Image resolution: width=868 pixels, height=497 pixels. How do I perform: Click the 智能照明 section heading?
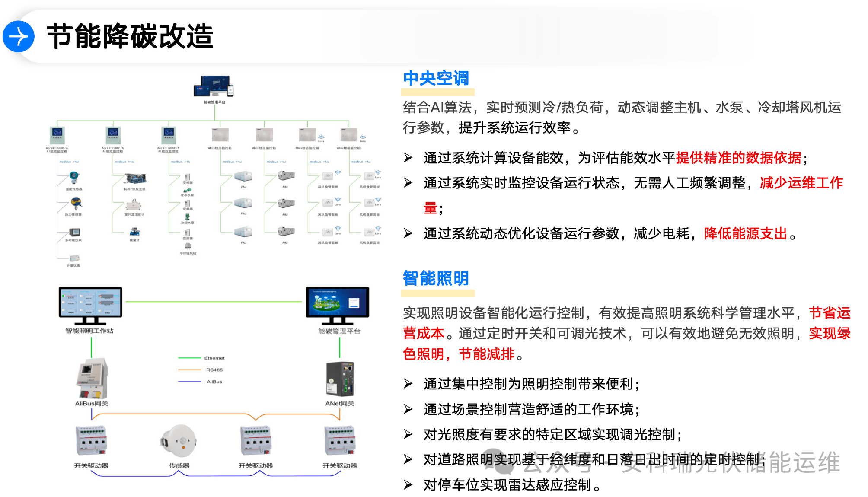tap(436, 278)
